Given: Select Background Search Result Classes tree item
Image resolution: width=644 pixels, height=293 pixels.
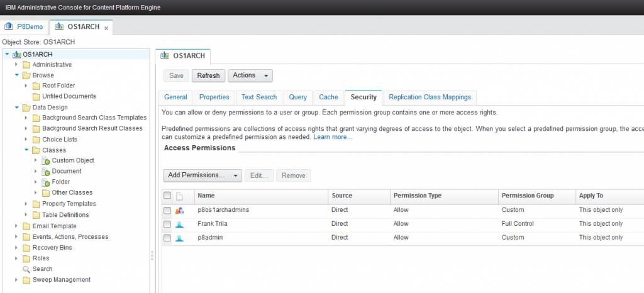Looking at the screenshot, I should point(92,128).
